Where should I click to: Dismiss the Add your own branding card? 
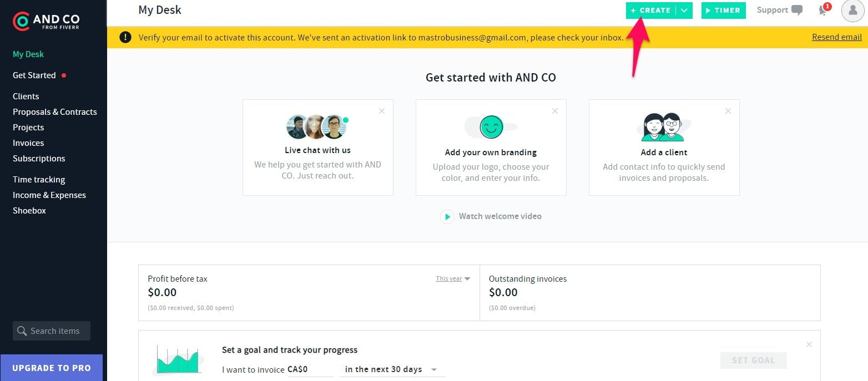(x=555, y=111)
